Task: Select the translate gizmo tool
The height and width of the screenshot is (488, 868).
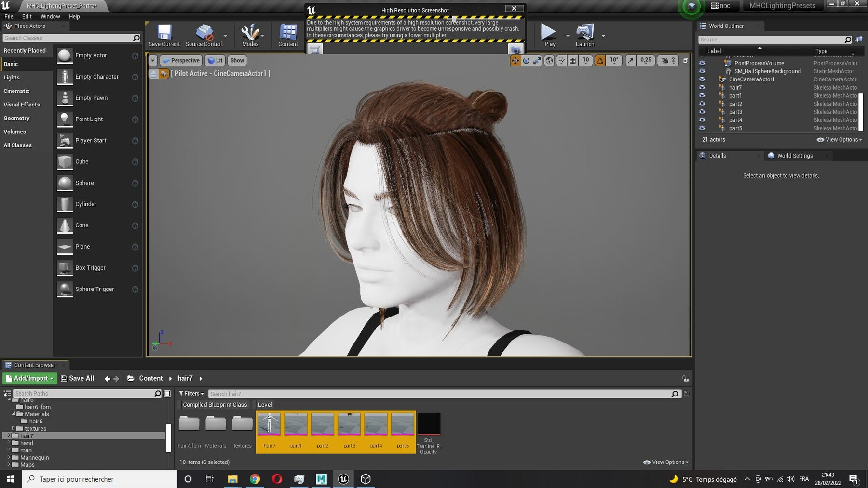Action: 515,60
